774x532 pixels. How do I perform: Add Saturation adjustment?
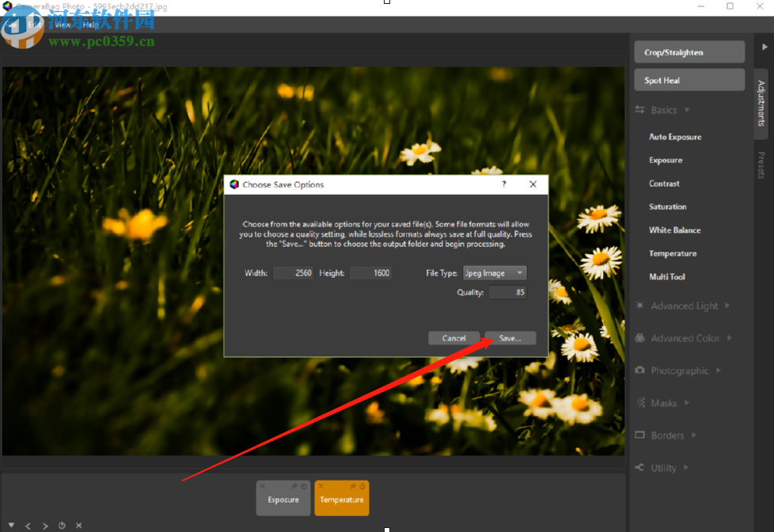[x=667, y=207]
